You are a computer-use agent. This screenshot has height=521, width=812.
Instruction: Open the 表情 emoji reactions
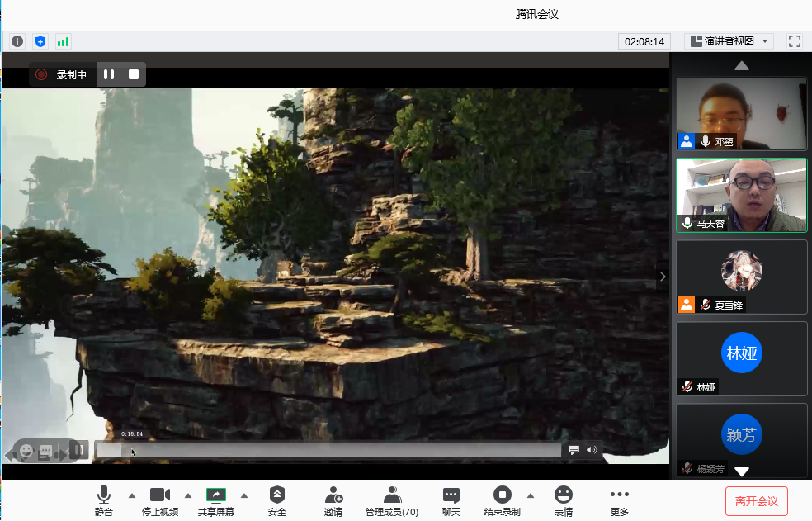tap(564, 501)
